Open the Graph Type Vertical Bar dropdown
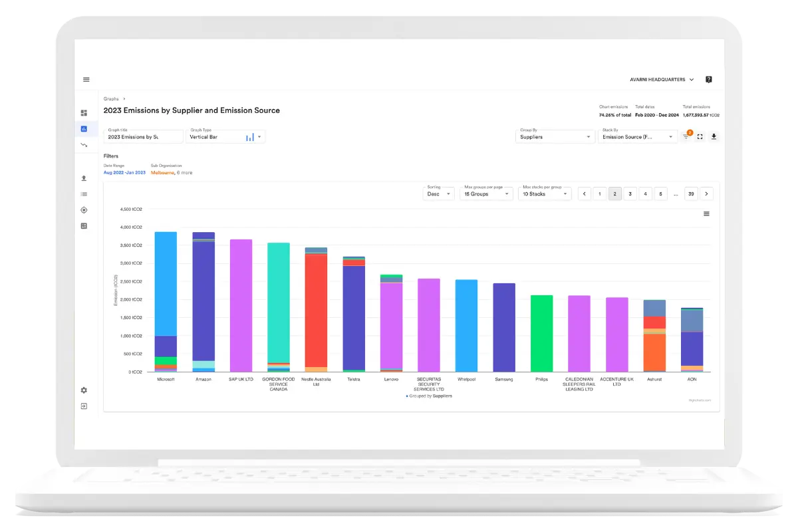The width and height of the screenshot is (798, 532). point(225,136)
